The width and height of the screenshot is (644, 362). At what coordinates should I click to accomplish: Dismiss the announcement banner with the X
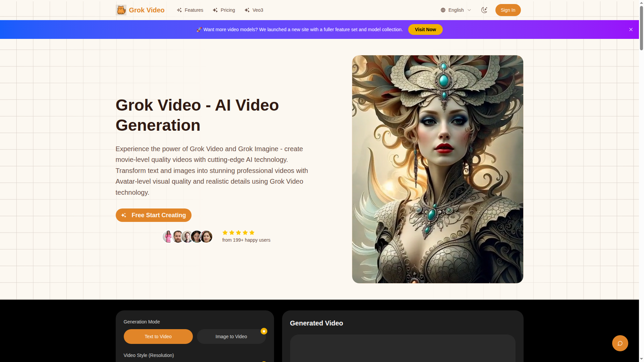(x=631, y=29)
